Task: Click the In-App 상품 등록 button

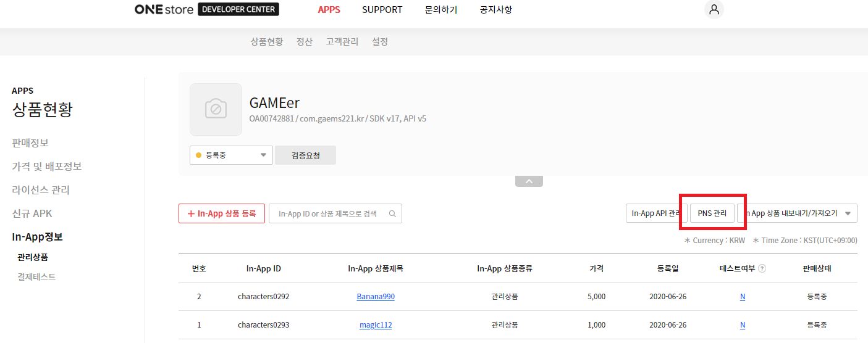Action: [x=221, y=213]
